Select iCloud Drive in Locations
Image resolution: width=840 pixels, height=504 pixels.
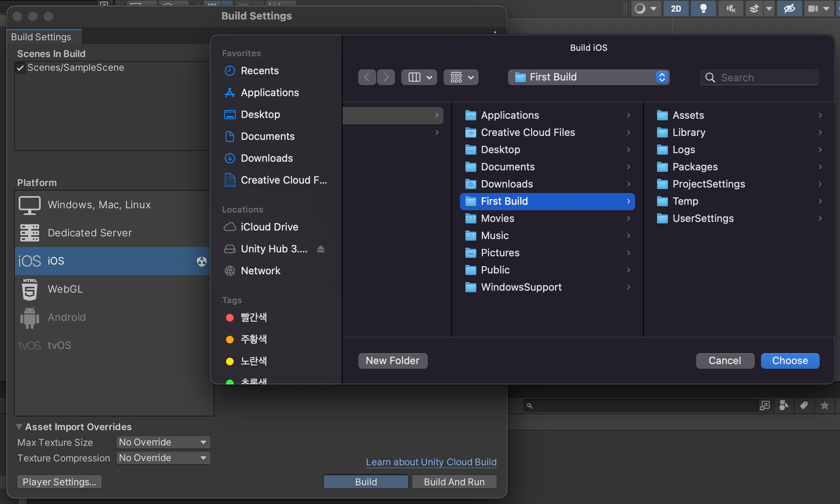point(269,227)
